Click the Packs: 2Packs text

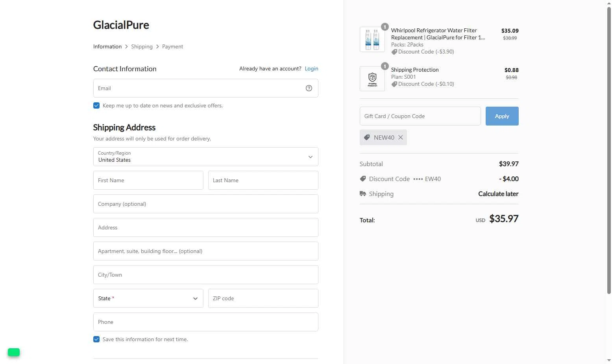coord(407,44)
